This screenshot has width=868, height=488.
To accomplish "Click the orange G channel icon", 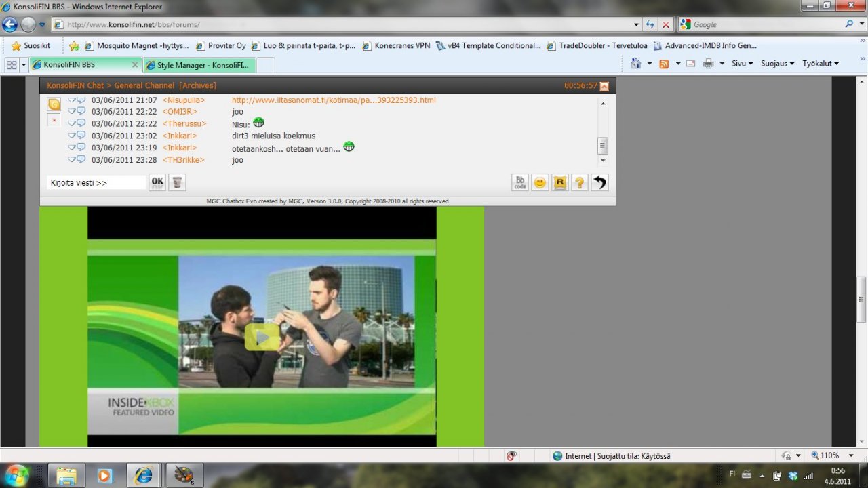I will [54, 104].
